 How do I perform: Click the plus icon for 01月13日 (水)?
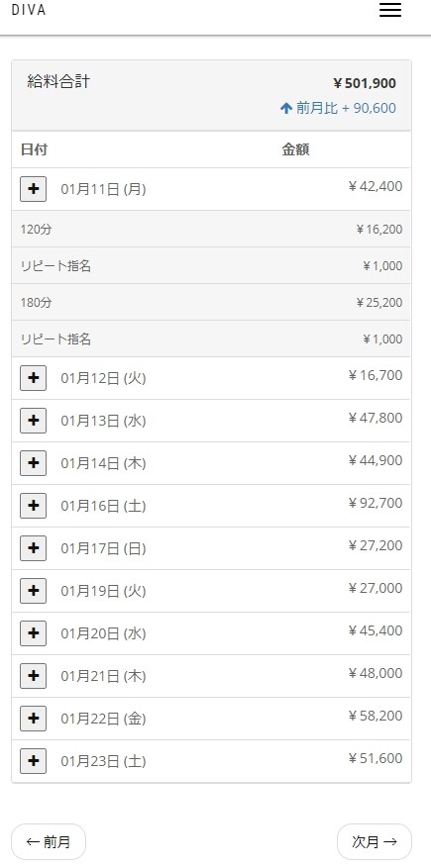34,421
